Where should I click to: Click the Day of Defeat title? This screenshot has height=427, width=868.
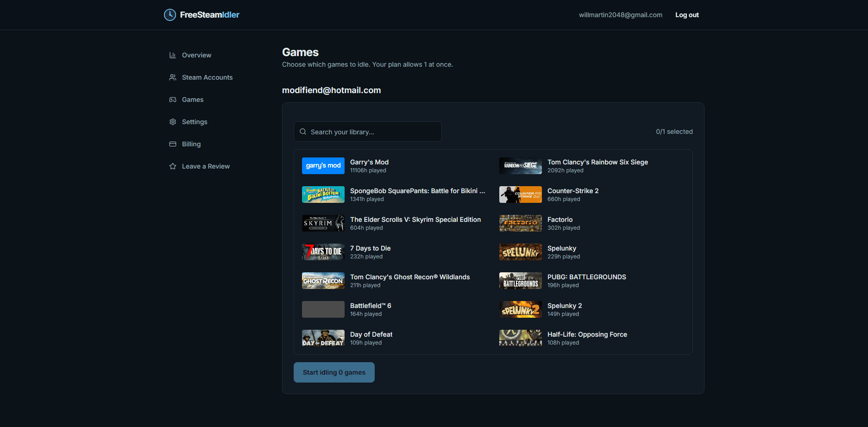pos(371,334)
